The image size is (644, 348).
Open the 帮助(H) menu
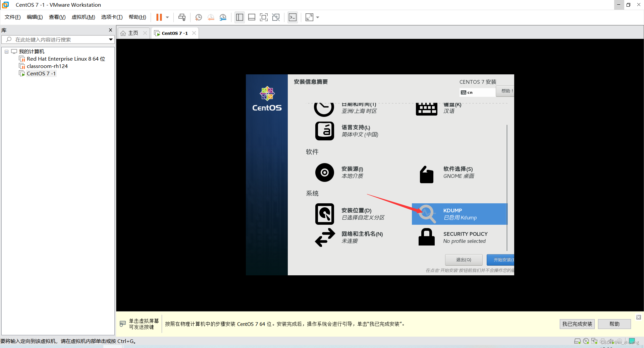[x=138, y=17]
